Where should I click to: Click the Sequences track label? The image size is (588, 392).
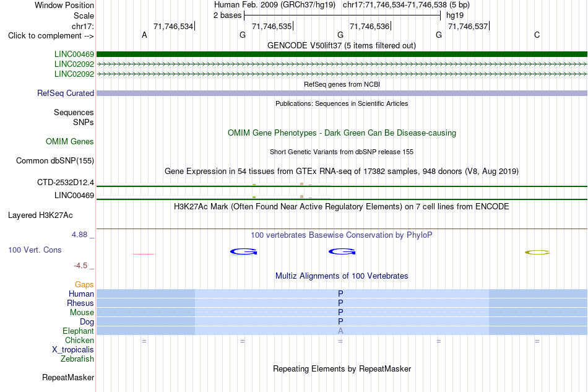coord(74,113)
